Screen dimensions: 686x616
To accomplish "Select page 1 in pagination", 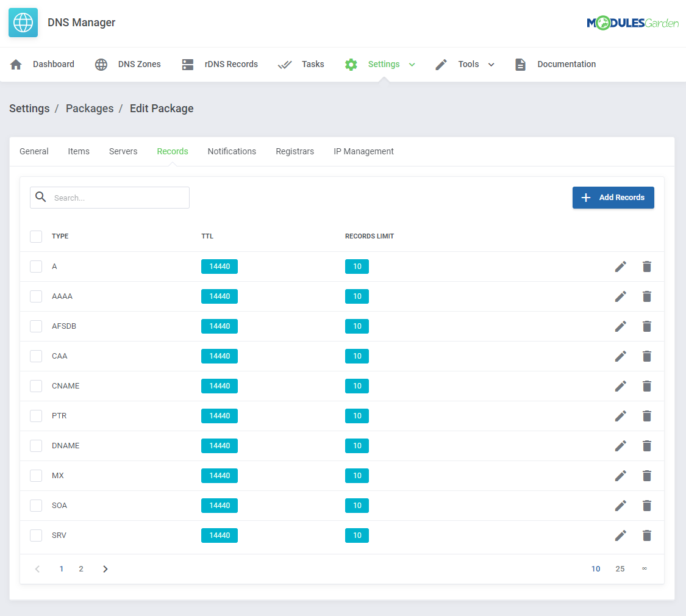I will (61, 569).
